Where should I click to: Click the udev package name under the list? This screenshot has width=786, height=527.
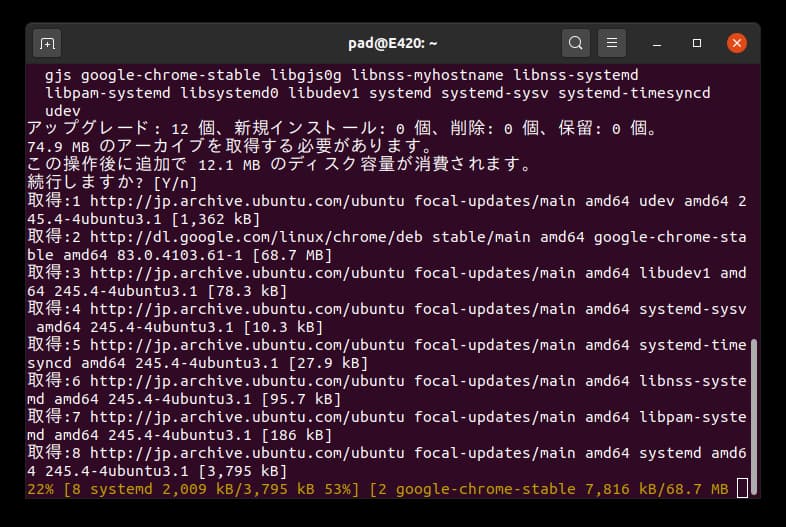click(63, 111)
